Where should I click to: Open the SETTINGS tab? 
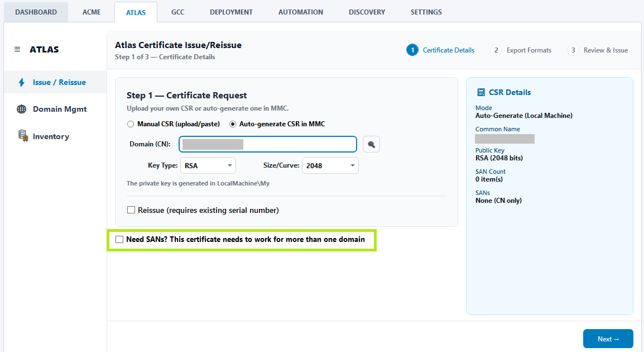pyautogui.click(x=426, y=12)
